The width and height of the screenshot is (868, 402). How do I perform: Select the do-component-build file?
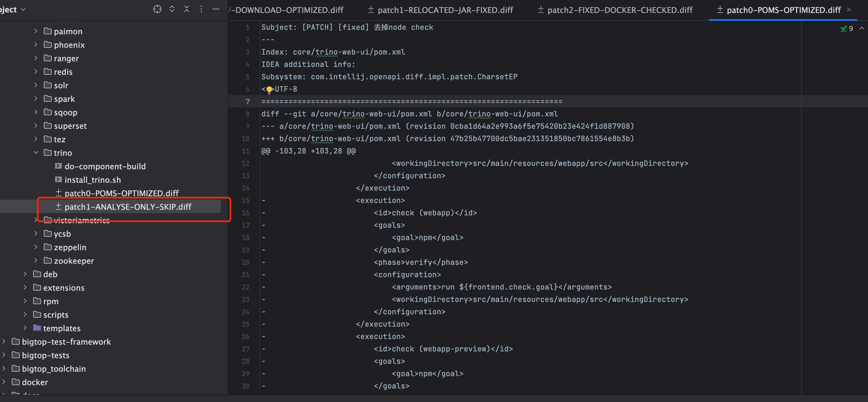(105, 166)
